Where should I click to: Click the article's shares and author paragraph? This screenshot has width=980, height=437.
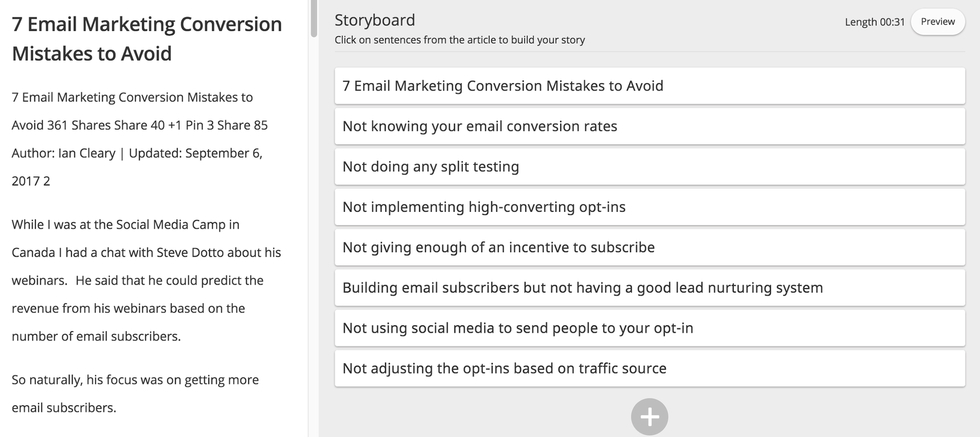139,125
